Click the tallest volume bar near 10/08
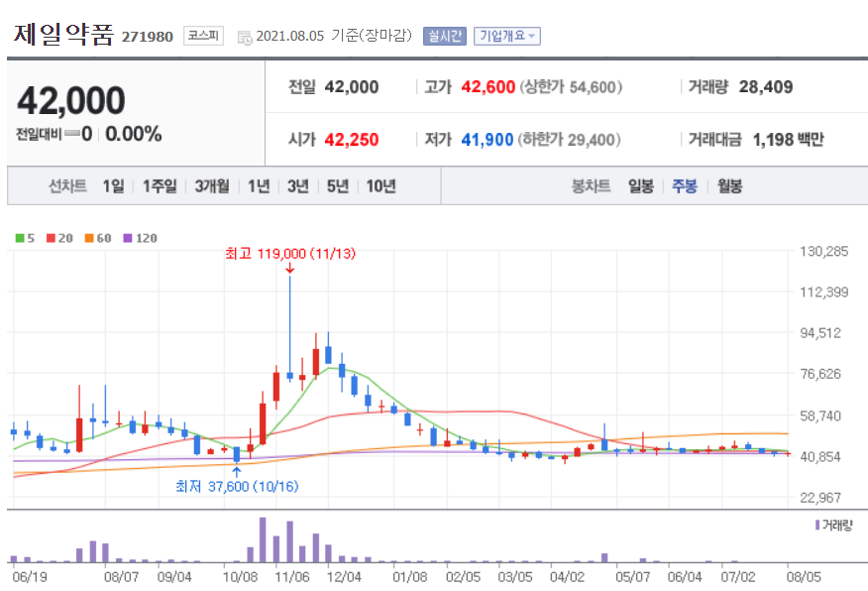This screenshot has height=591, width=868. coord(263,540)
